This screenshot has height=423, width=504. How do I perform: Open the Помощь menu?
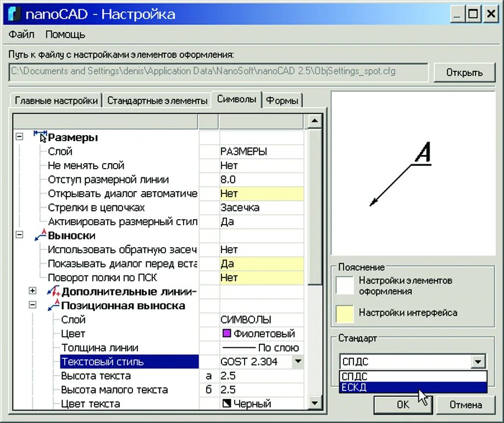pyautogui.click(x=65, y=34)
